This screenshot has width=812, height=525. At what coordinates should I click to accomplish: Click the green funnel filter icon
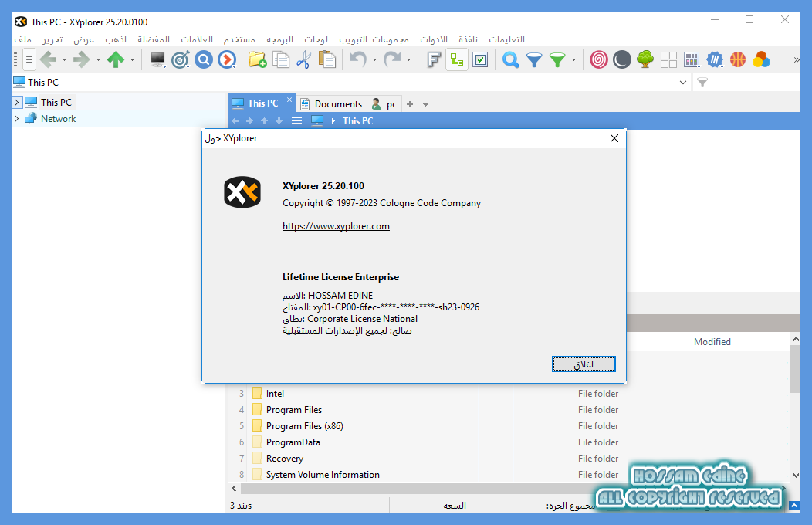[557, 60]
